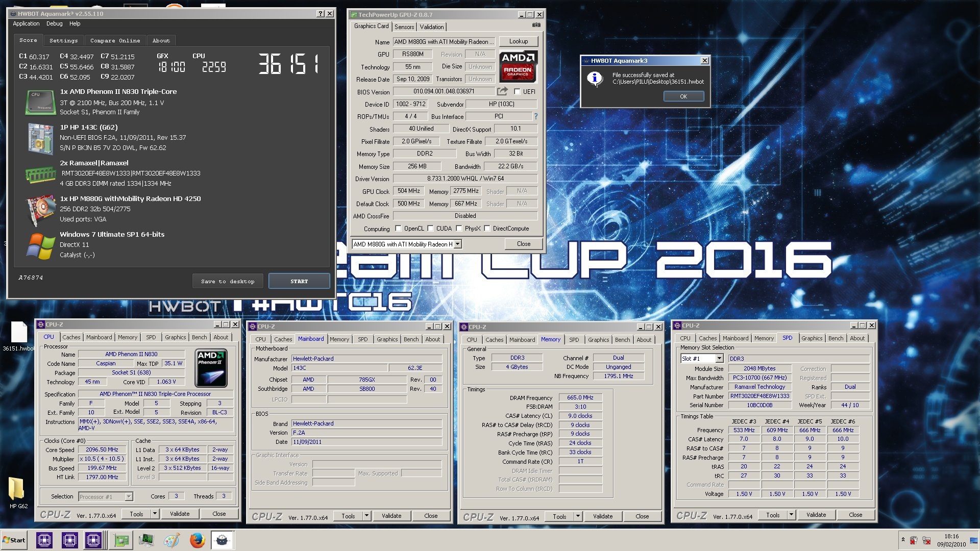Viewport: 980px width, 551px height.
Task: Click the AMD Radeon Graphics logo in GPU-Z
Action: (518, 66)
